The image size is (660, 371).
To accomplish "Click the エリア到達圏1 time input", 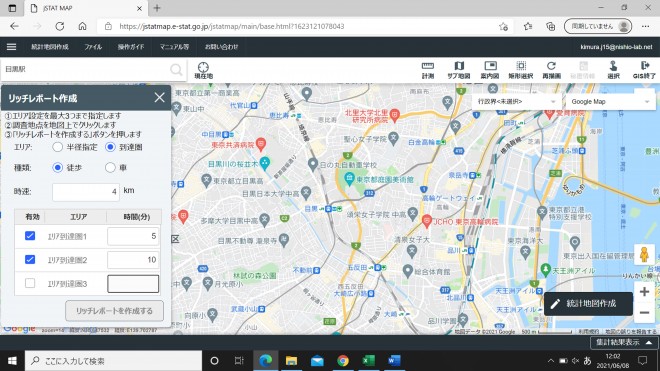I will 133,236.
